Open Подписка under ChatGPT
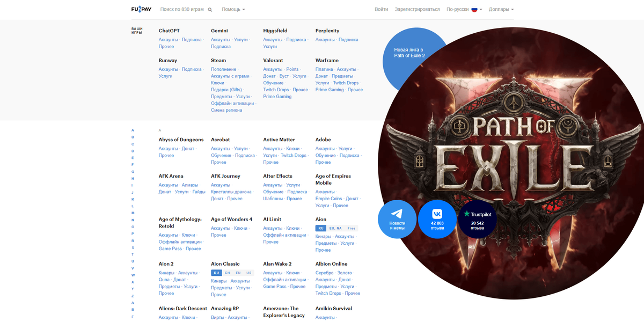The height and width of the screenshot is (321, 644). (192, 40)
